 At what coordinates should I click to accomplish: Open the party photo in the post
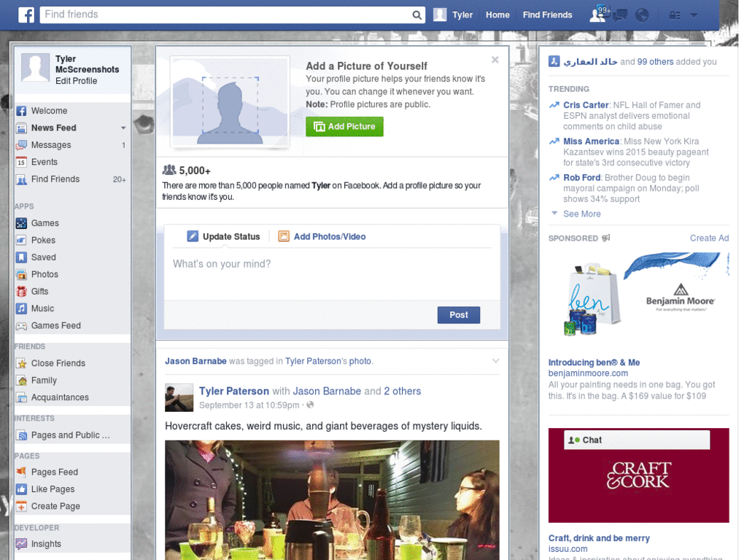[x=332, y=500]
